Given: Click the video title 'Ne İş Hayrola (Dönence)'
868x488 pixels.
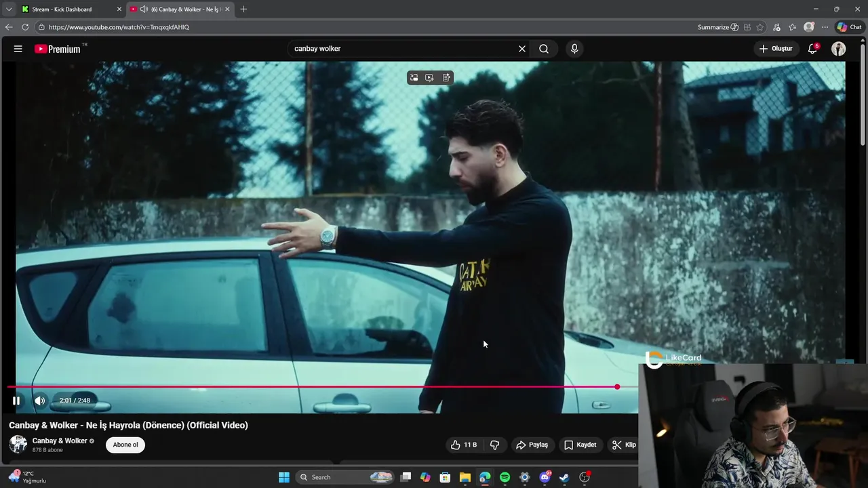Looking at the screenshot, I should point(135,426).
